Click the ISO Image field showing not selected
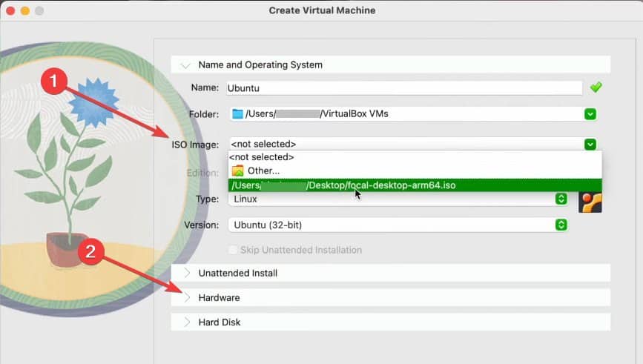643x364 pixels. [413, 145]
